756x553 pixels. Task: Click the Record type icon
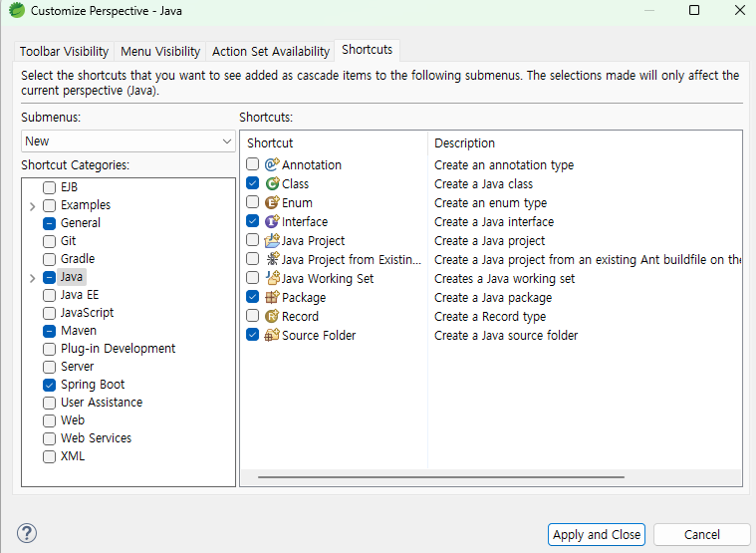point(272,316)
